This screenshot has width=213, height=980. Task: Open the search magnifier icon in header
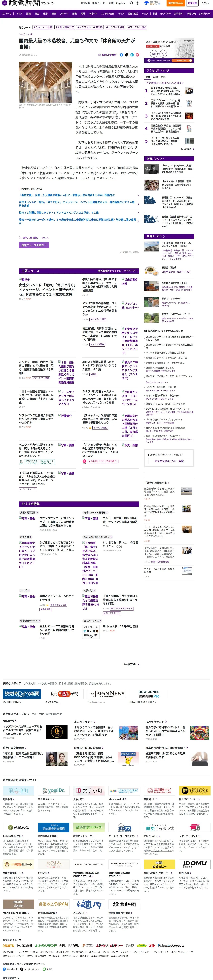pyautogui.click(x=131, y=3)
